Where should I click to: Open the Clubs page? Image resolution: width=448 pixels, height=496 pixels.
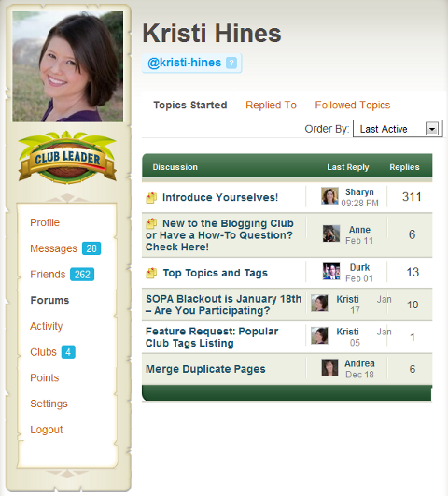(x=43, y=352)
